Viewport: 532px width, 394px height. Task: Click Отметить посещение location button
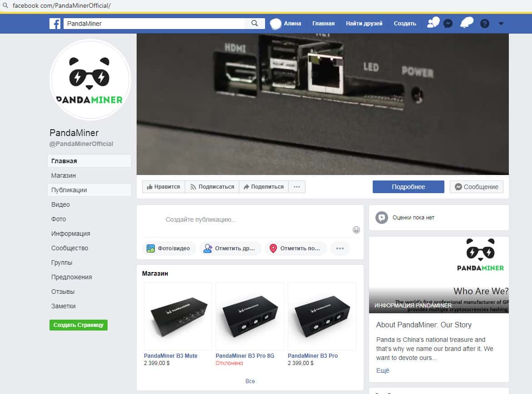pos(295,248)
